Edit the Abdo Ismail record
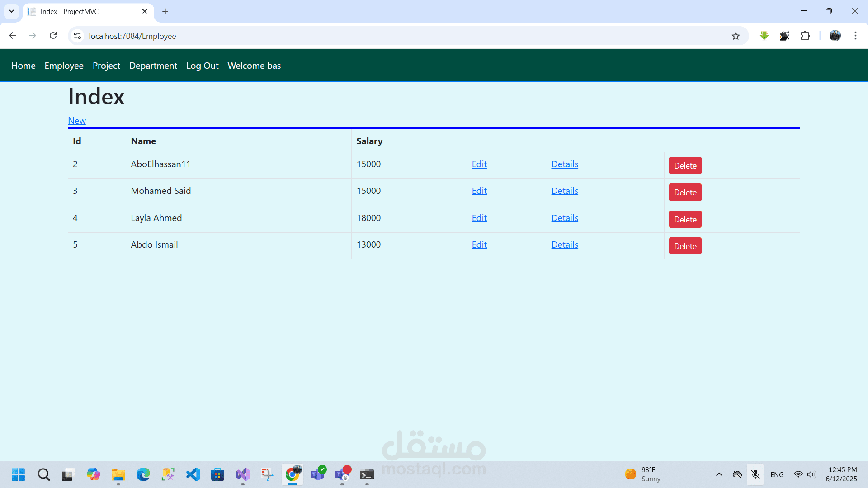 point(479,244)
